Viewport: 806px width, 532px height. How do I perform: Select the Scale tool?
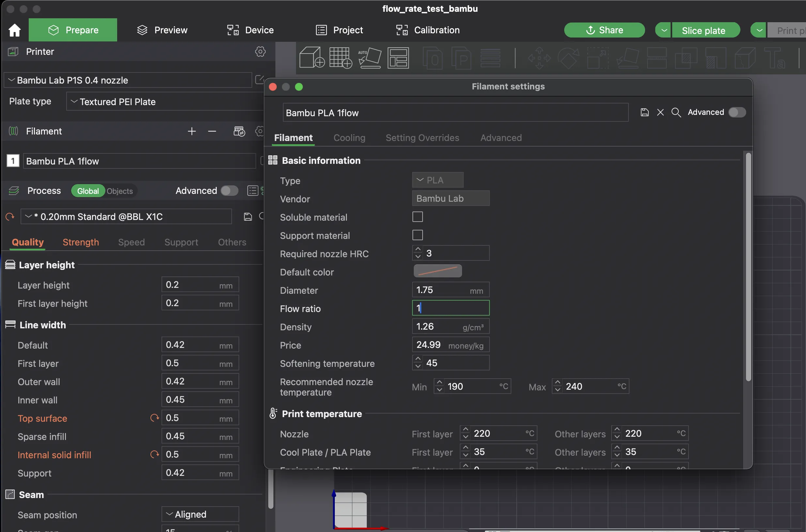pyautogui.click(x=597, y=58)
